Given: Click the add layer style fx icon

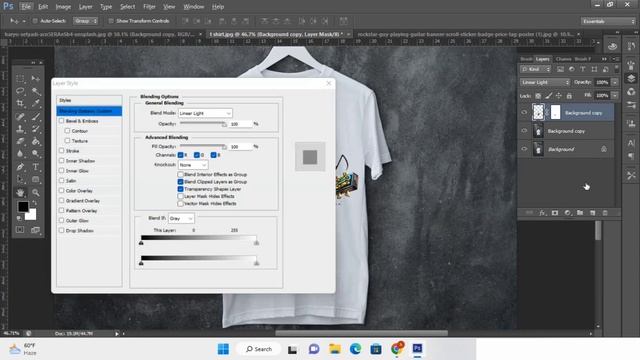Looking at the screenshot, I should coord(542,213).
